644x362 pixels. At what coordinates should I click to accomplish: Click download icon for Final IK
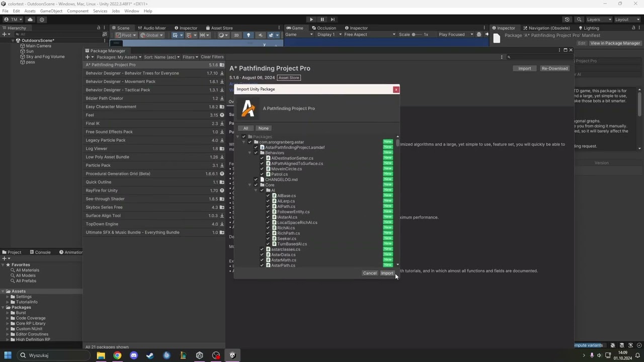222,124
